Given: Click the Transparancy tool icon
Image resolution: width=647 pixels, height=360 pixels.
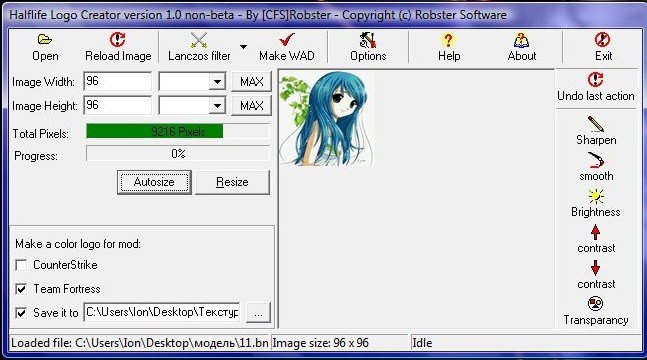Looking at the screenshot, I should point(595,304).
